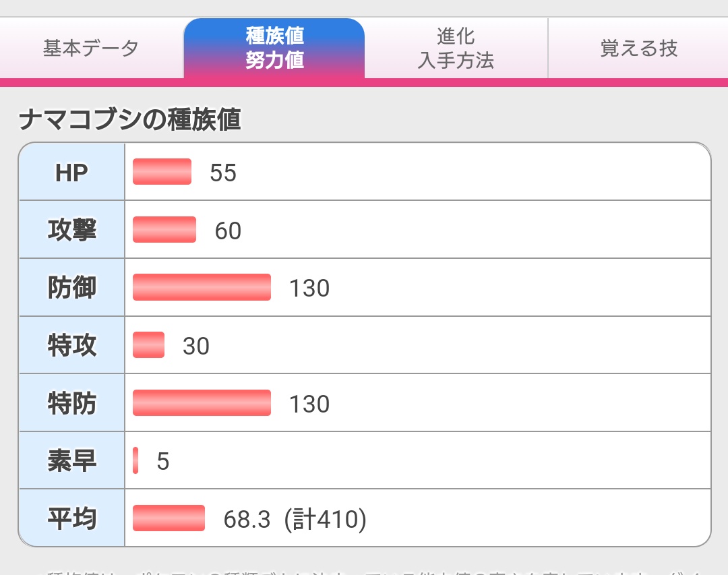The image size is (728, 575).
Task: Click the 平均 row label
Action: 71,519
